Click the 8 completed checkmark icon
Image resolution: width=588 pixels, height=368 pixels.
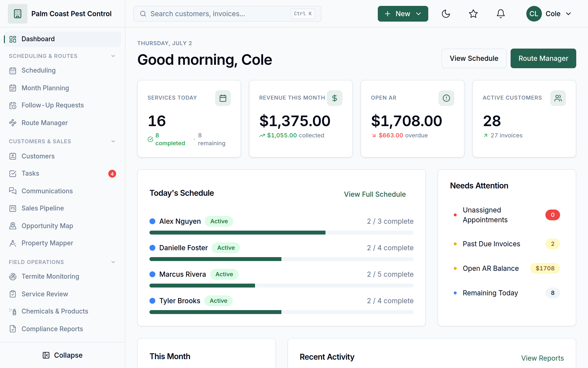point(150,139)
